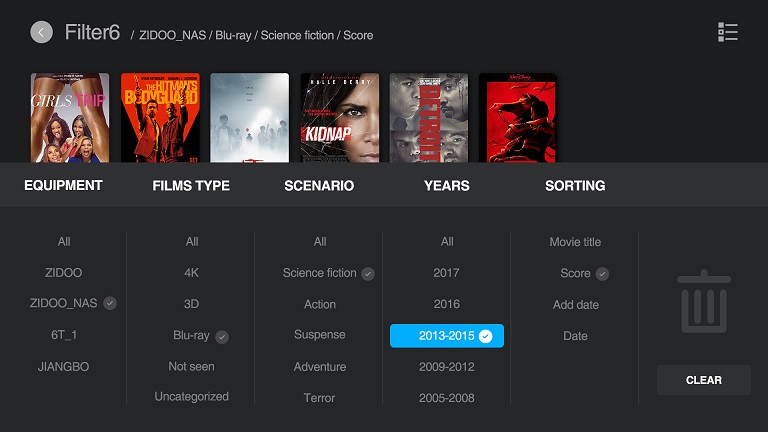This screenshot has width=768, height=432.
Task: Choose All under Equipment
Action: coord(64,241)
